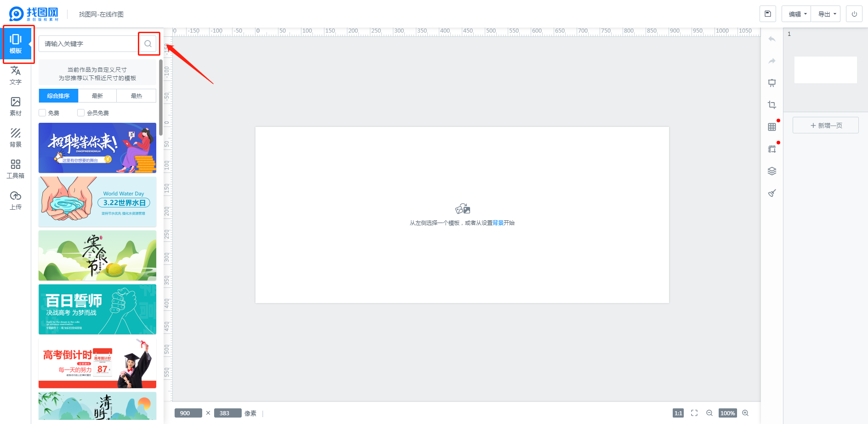Switch to the 最新 sort tab
This screenshot has width=868, height=424.
pyautogui.click(x=97, y=96)
